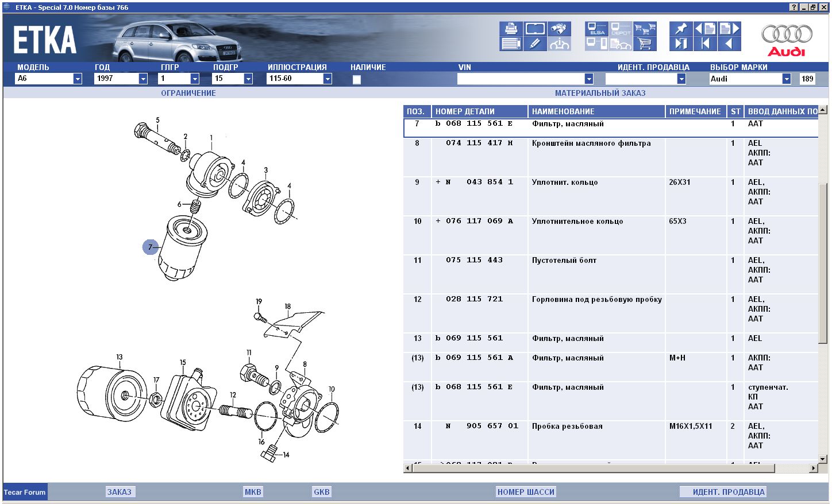The width and height of the screenshot is (832, 504).
Task: Click the monitor-to-list transfer icon
Action: 596,44
